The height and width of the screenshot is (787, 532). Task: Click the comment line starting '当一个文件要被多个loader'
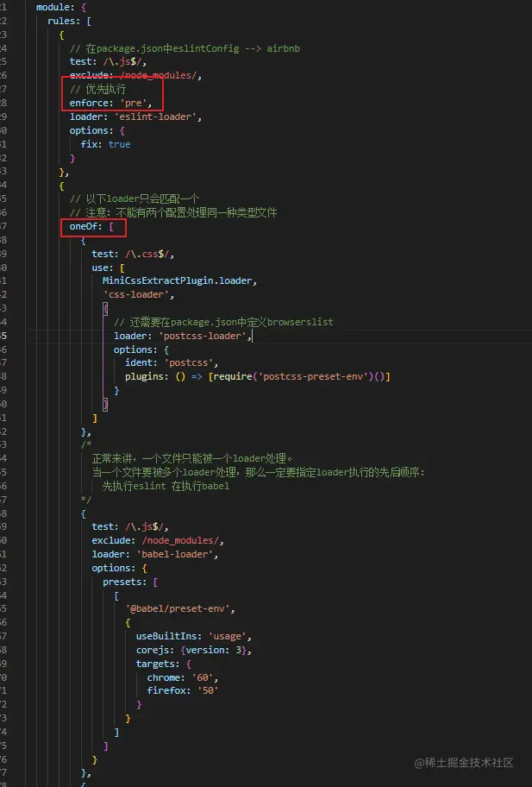(258, 472)
